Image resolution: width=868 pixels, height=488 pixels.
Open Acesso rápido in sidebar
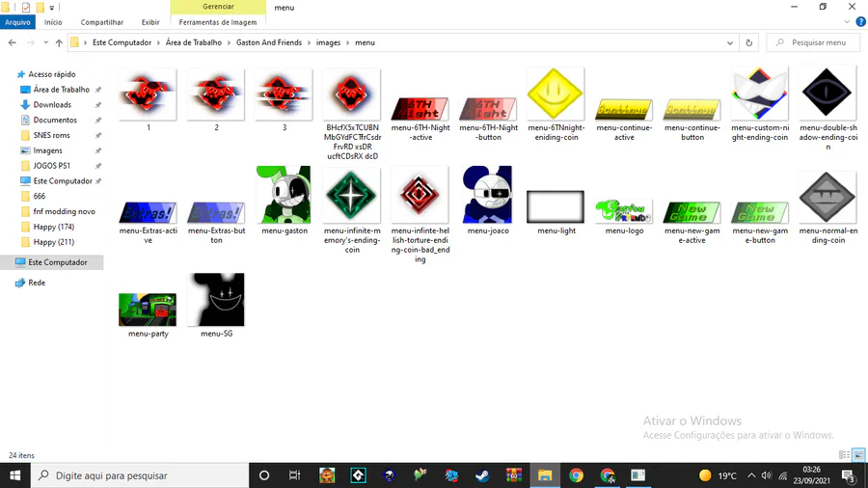52,74
